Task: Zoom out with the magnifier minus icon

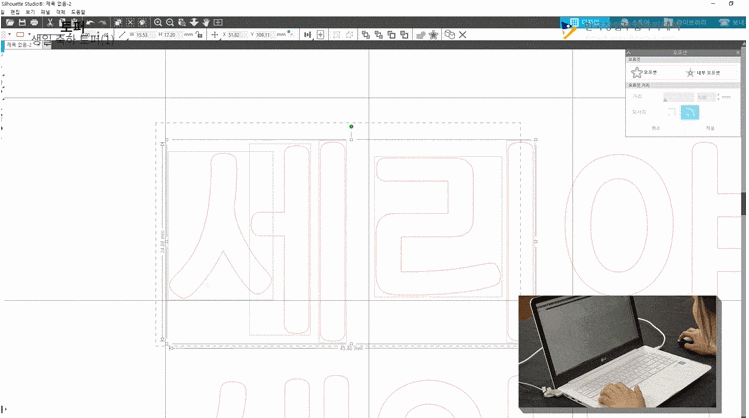Action: (x=170, y=22)
